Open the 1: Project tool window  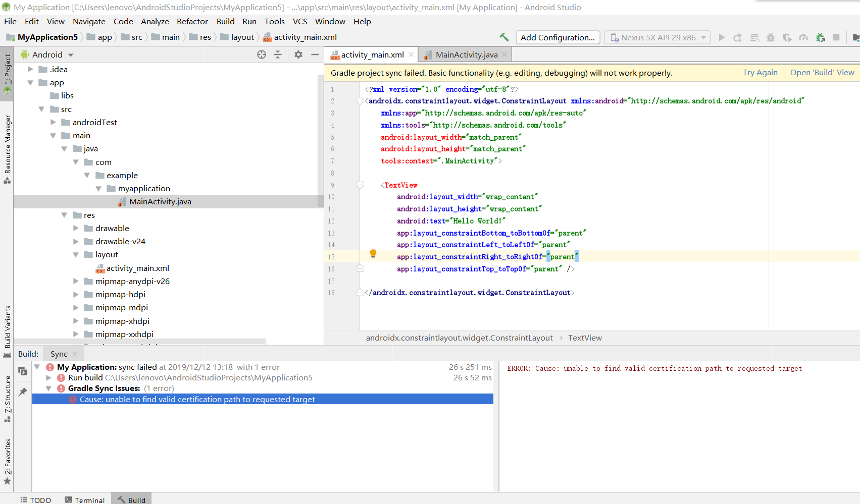[x=7, y=74]
